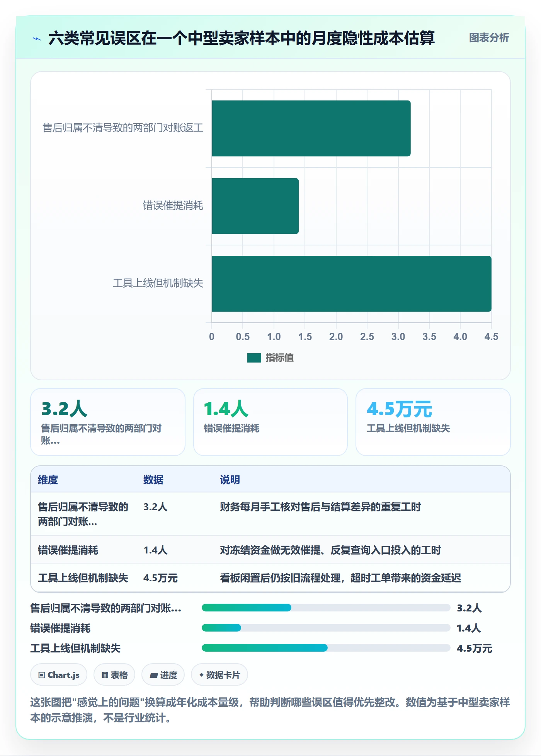Select the 错误催提消耗 table row name
This screenshot has width=541, height=756.
click(x=68, y=550)
